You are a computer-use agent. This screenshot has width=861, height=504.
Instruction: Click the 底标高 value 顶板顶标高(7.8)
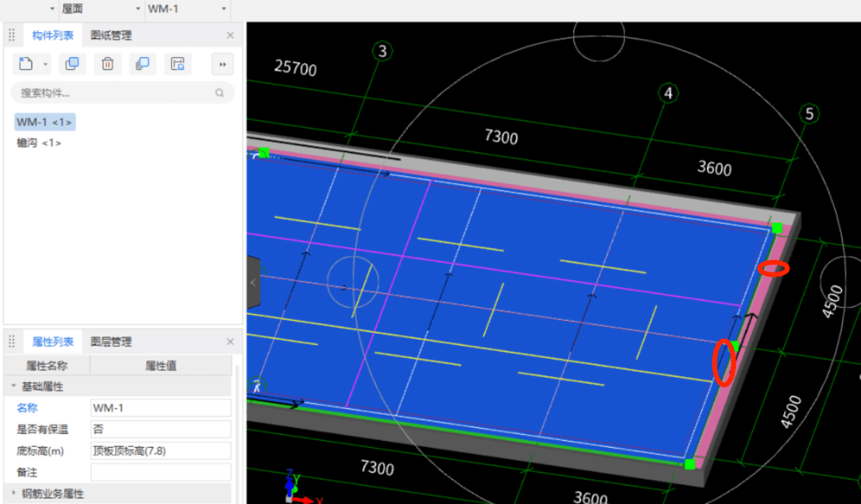click(x=161, y=451)
